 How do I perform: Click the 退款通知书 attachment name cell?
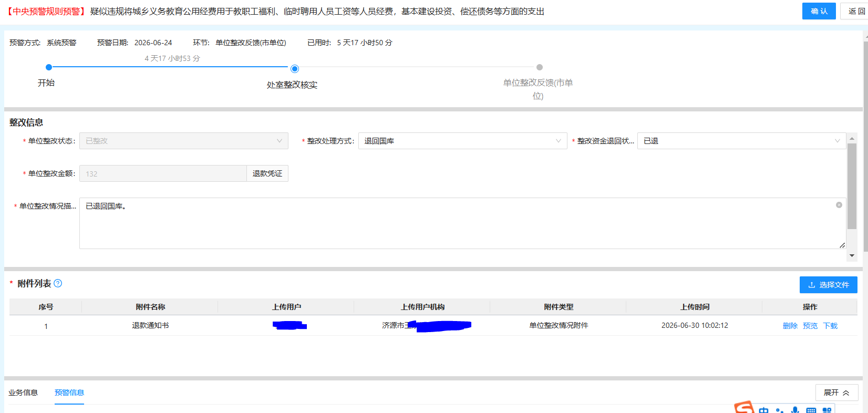150,325
